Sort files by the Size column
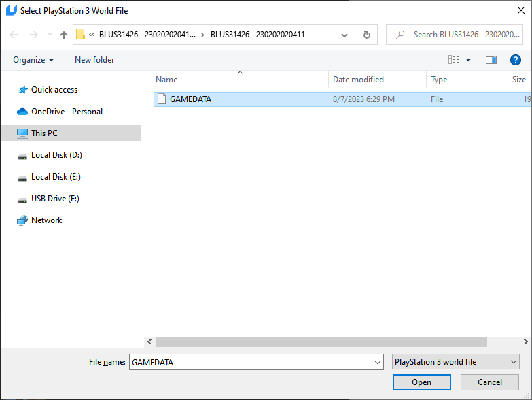532x400 pixels. 520,79
